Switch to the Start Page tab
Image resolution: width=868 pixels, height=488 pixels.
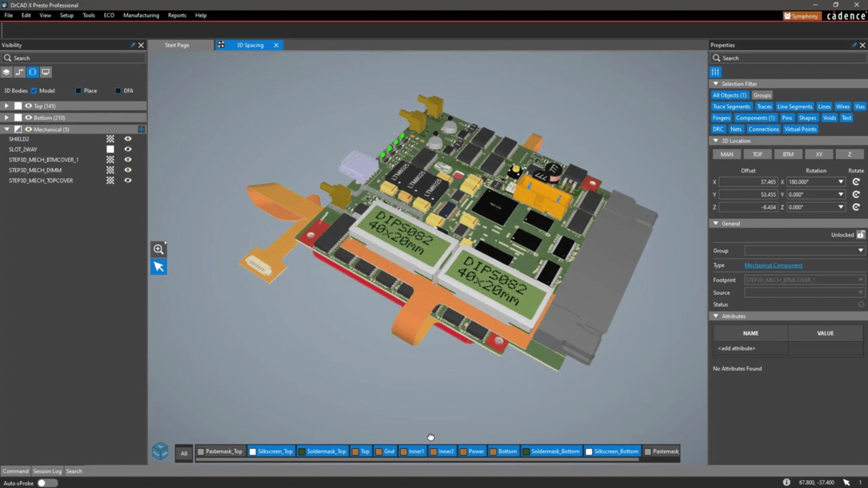pos(177,45)
